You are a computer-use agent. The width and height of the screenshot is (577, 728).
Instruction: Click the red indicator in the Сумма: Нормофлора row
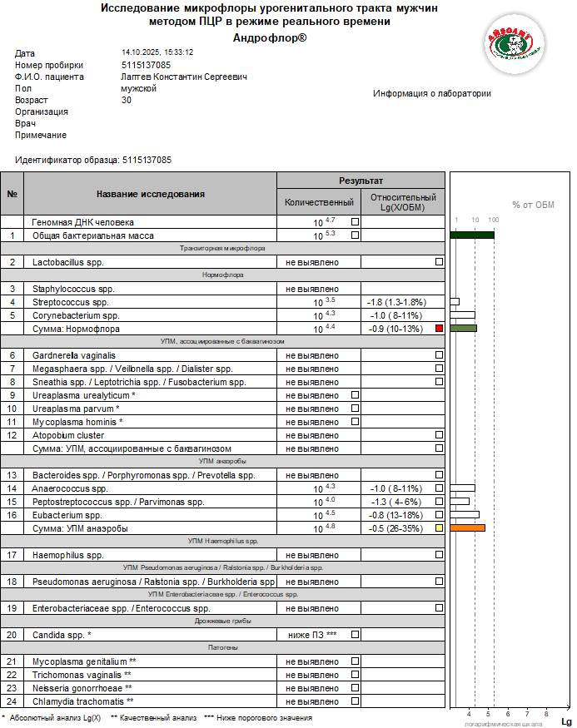439,329
